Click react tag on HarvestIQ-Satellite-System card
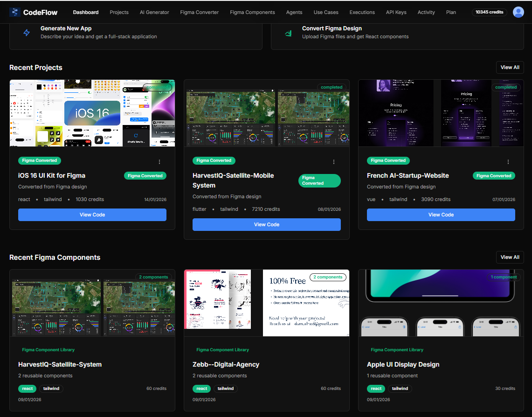 click(28, 389)
